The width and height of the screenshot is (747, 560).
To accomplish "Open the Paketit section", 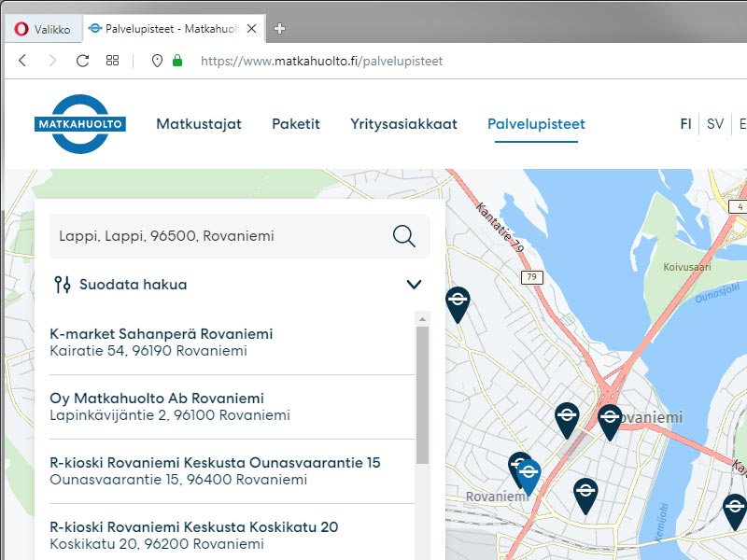I will click(296, 124).
